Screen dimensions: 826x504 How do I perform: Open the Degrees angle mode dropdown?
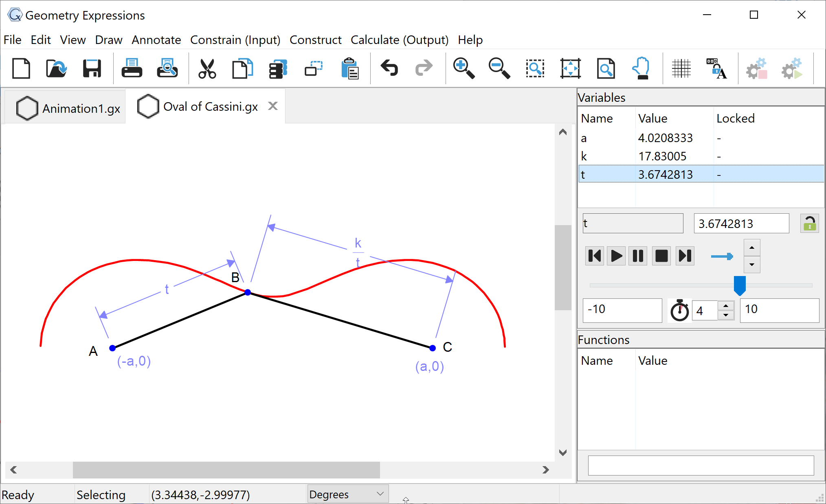pyautogui.click(x=347, y=494)
